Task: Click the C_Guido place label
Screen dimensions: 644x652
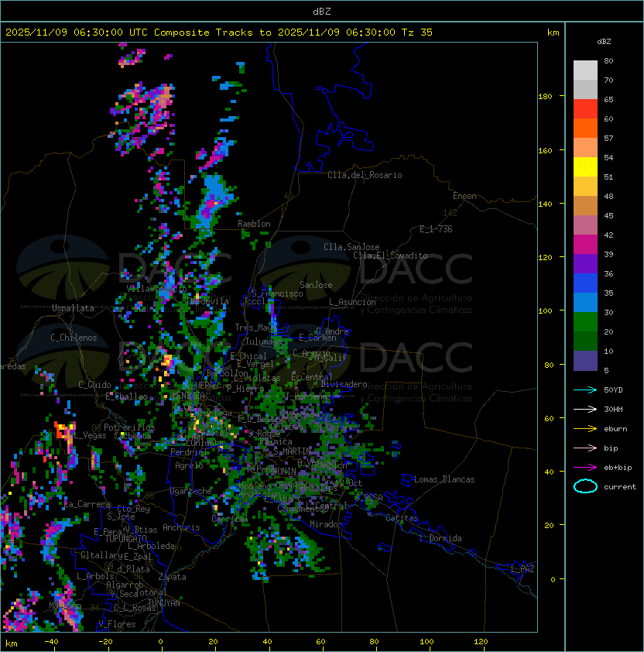Action: (x=94, y=385)
